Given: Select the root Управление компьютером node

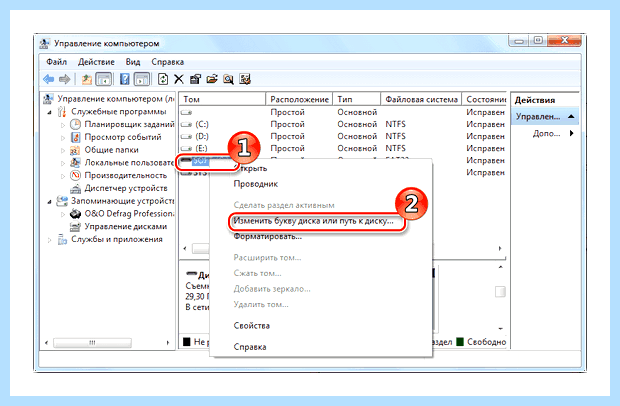Looking at the screenshot, I should 115,99.
